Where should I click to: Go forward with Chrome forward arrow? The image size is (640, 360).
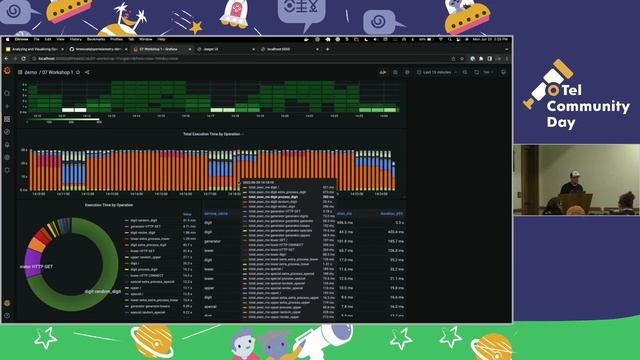pyautogui.click(x=15, y=59)
